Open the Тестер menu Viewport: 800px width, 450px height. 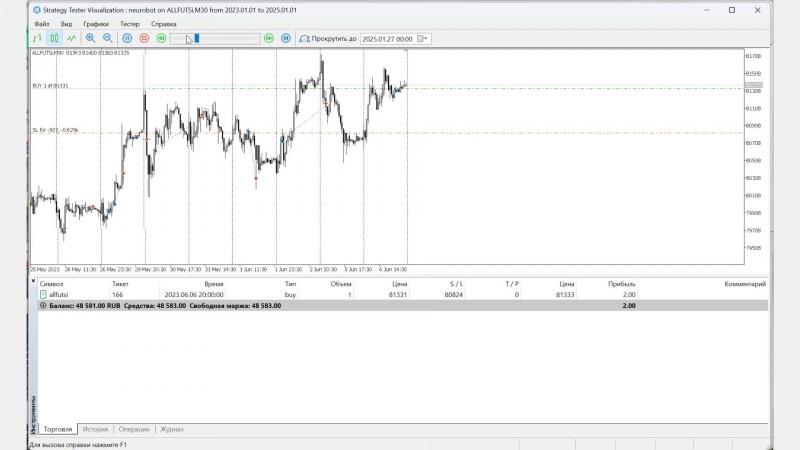click(x=130, y=24)
